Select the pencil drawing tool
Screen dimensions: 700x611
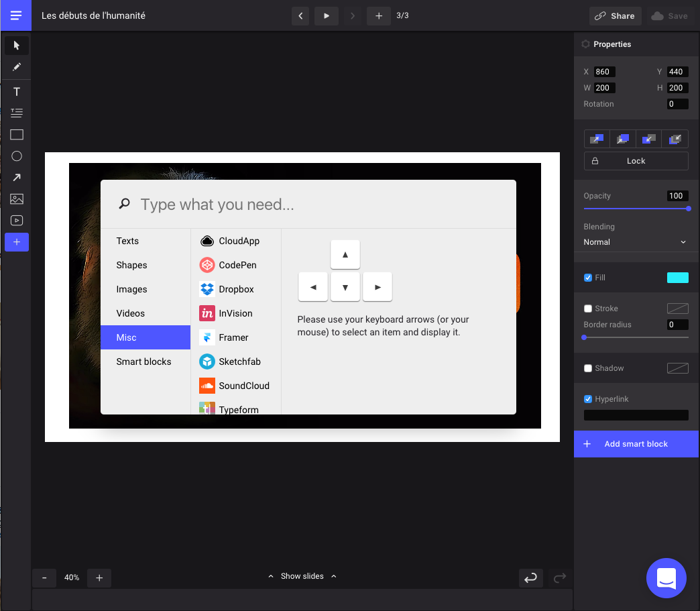(x=17, y=67)
